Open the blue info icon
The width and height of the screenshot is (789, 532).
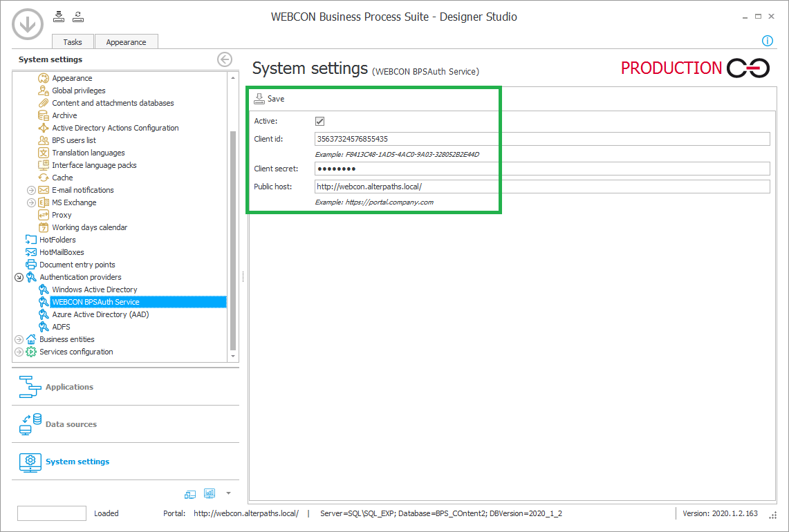(x=767, y=41)
